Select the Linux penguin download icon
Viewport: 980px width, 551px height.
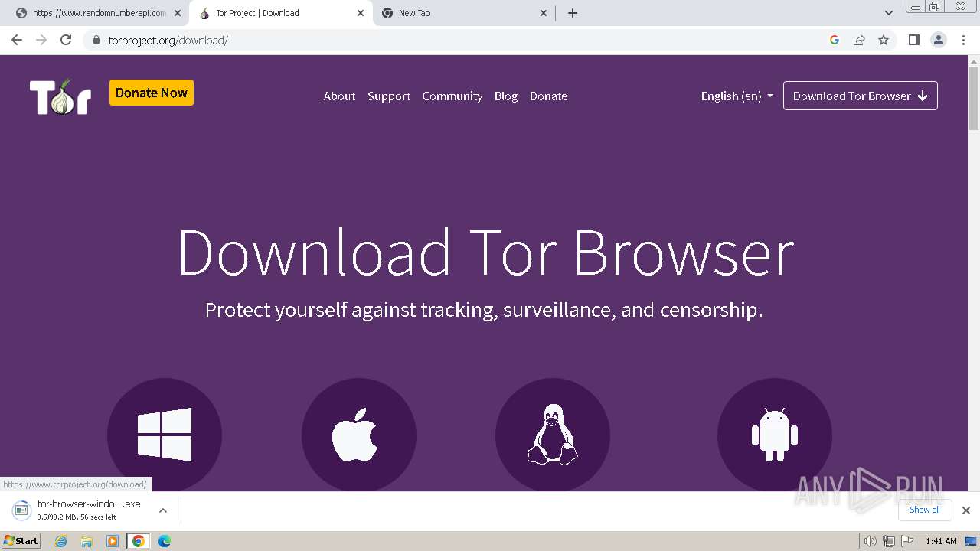click(x=553, y=435)
